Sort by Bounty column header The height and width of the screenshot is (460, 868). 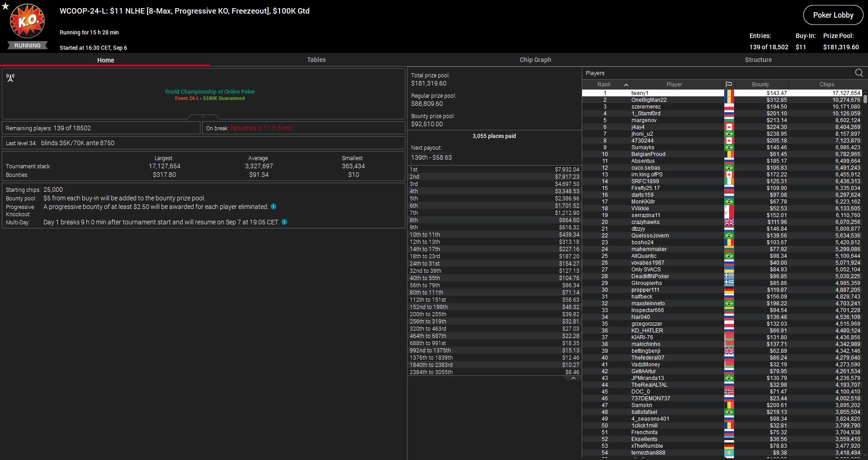coord(760,85)
